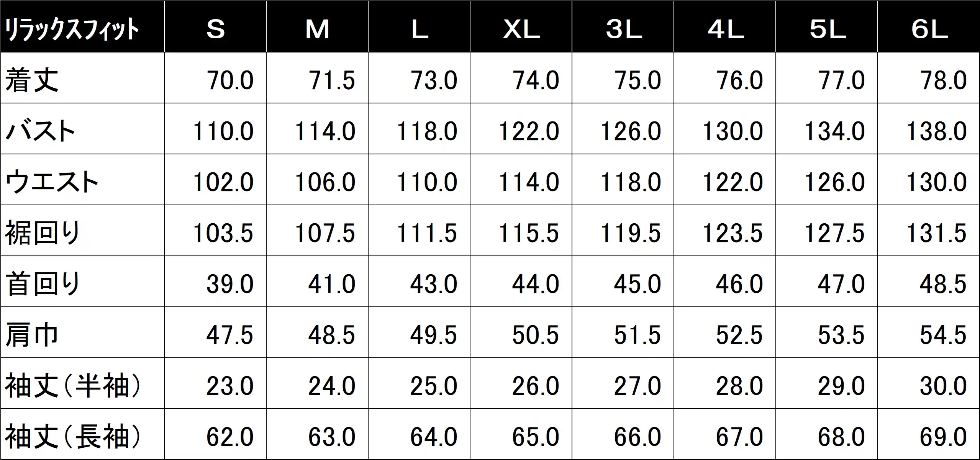Click the リラックスフィット header cell

(82, 26)
